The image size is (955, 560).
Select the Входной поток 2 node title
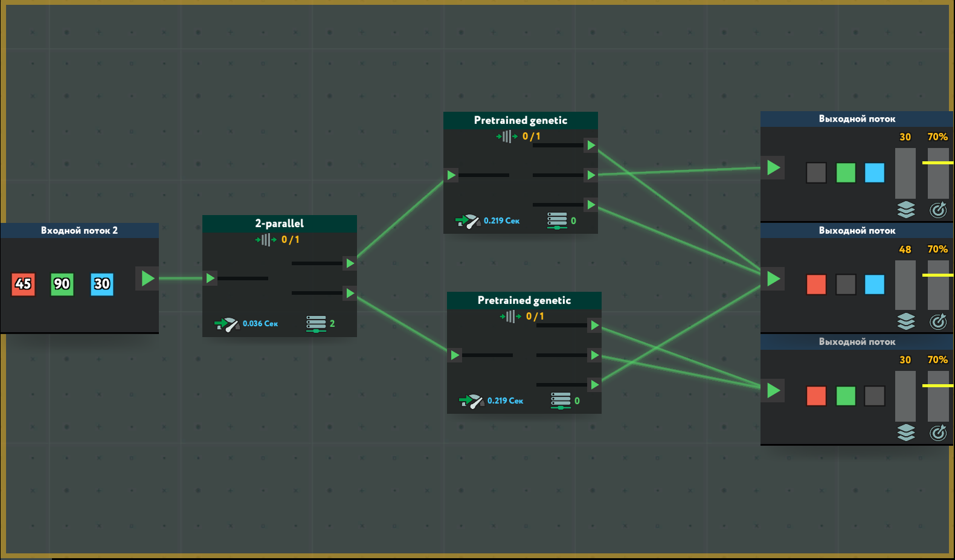point(79,230)
